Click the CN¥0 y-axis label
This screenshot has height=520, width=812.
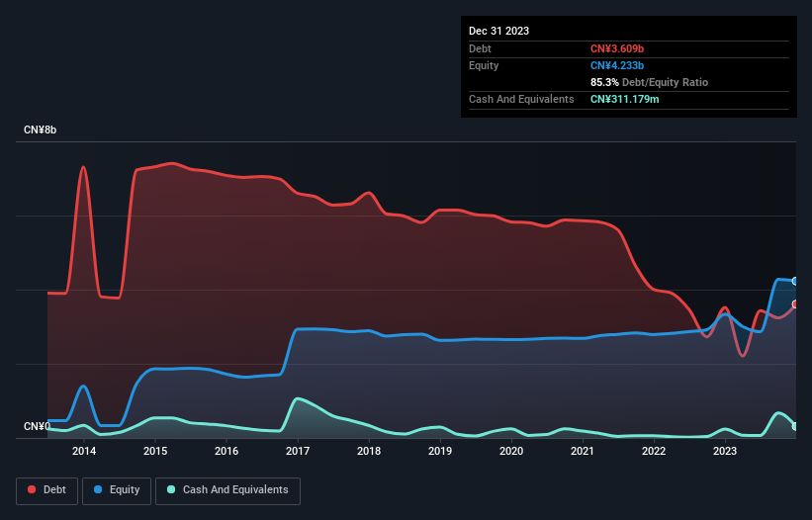pos(37,426)
